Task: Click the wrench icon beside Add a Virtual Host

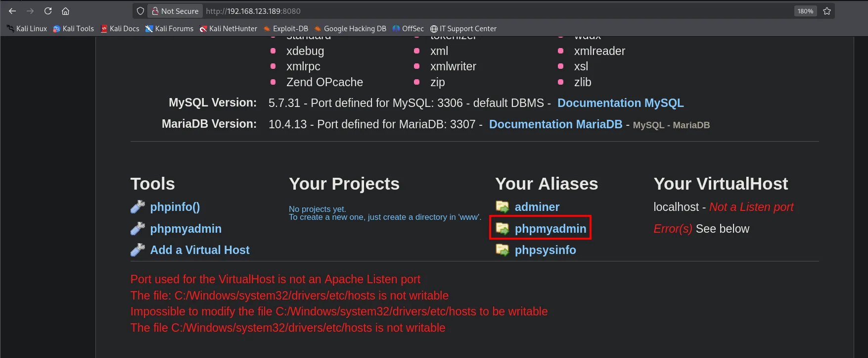Action: coord(137,250)
